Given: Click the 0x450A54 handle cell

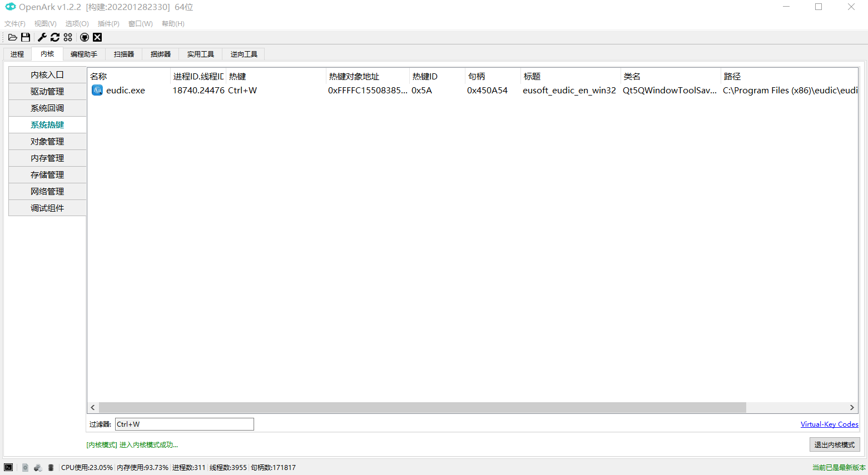Looking at the screenshot, I should pos(487,90).
